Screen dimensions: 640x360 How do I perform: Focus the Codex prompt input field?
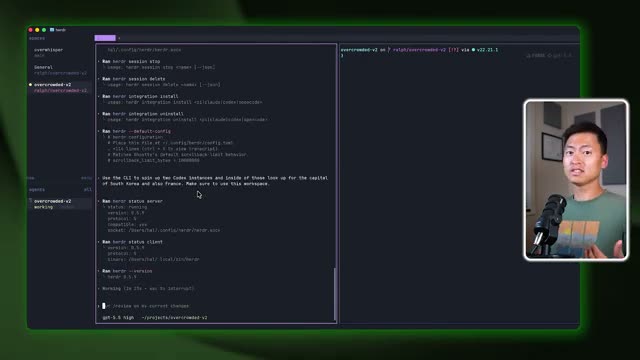click(216, 306)
